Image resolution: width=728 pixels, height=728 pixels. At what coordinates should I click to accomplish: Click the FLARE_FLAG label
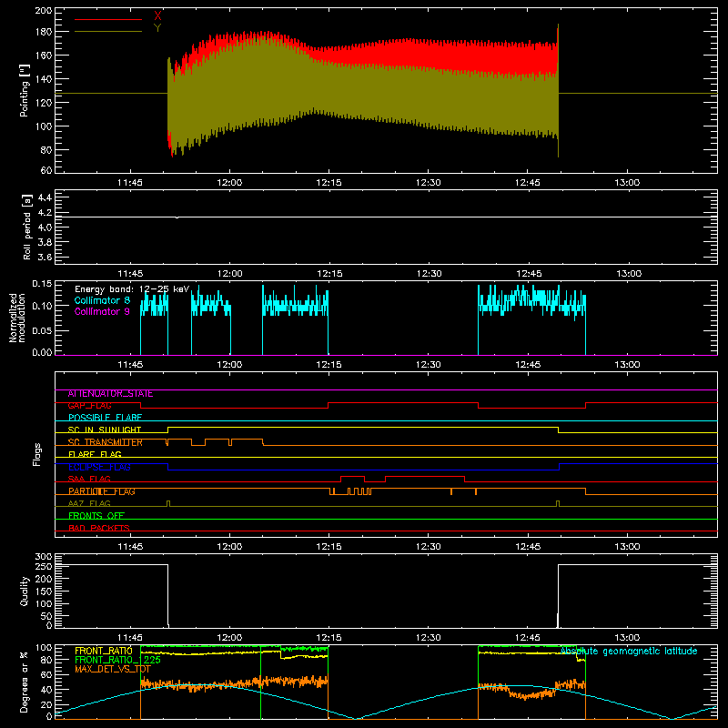click(95, 454)
